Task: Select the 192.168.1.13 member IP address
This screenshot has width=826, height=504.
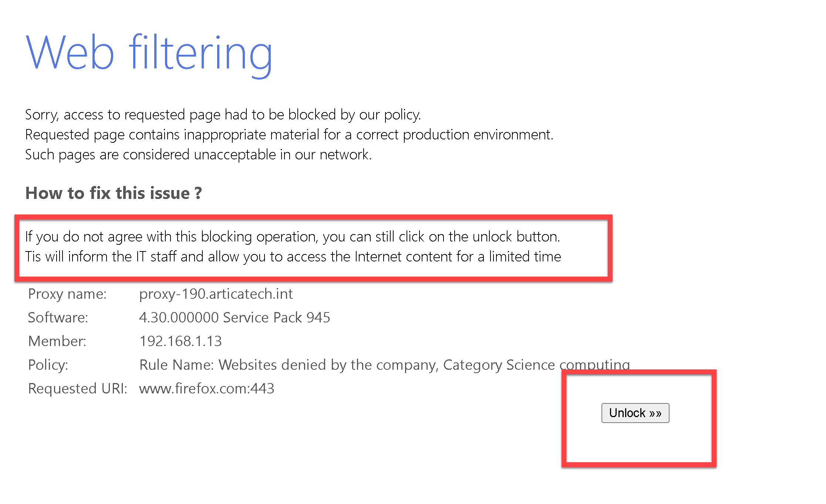Action: 180,341
